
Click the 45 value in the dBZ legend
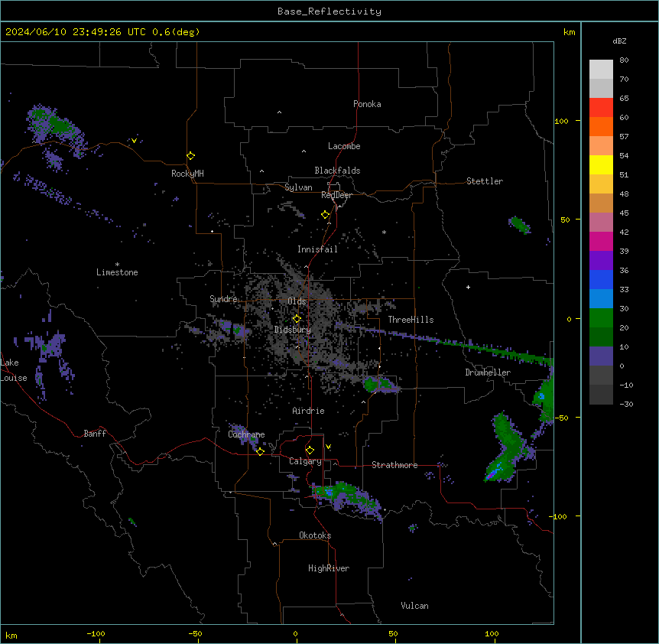[x=624, y=213]
